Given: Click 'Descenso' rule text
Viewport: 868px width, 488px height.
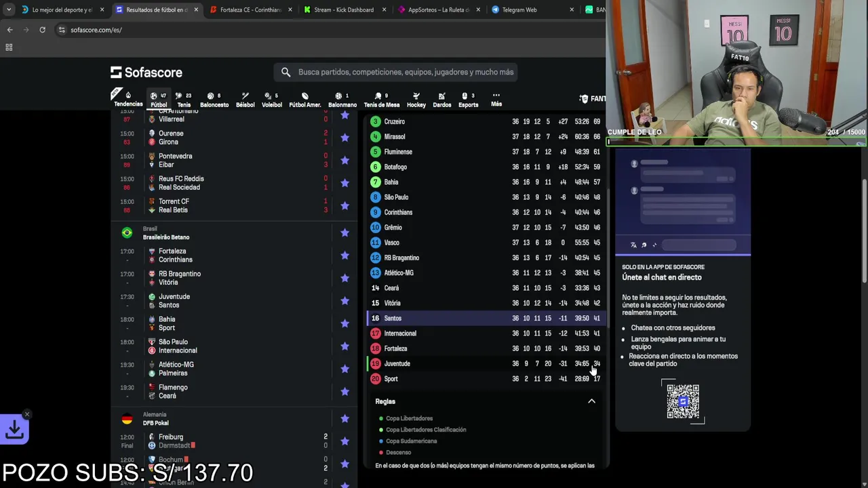Looking at the screenshot, I should [399, 452].
